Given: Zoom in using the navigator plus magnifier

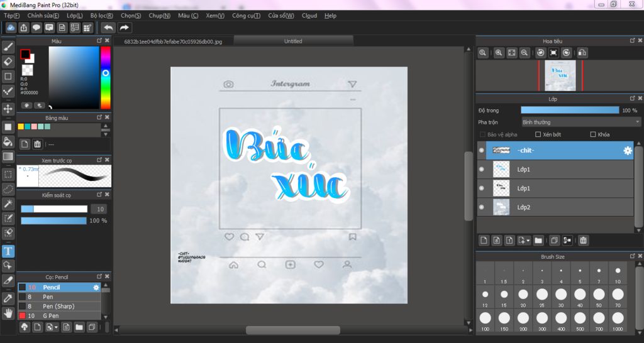Looking at the screenshot, I should tap(499, 53).
